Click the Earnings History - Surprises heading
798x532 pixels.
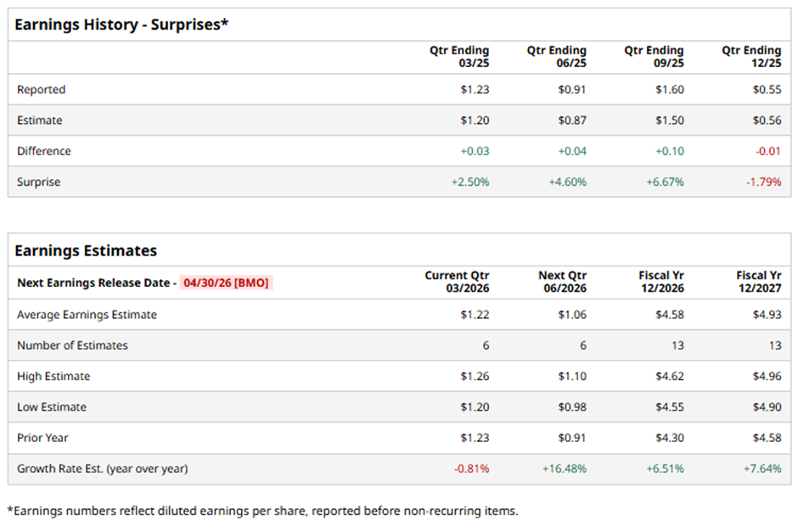click(121, 25)
